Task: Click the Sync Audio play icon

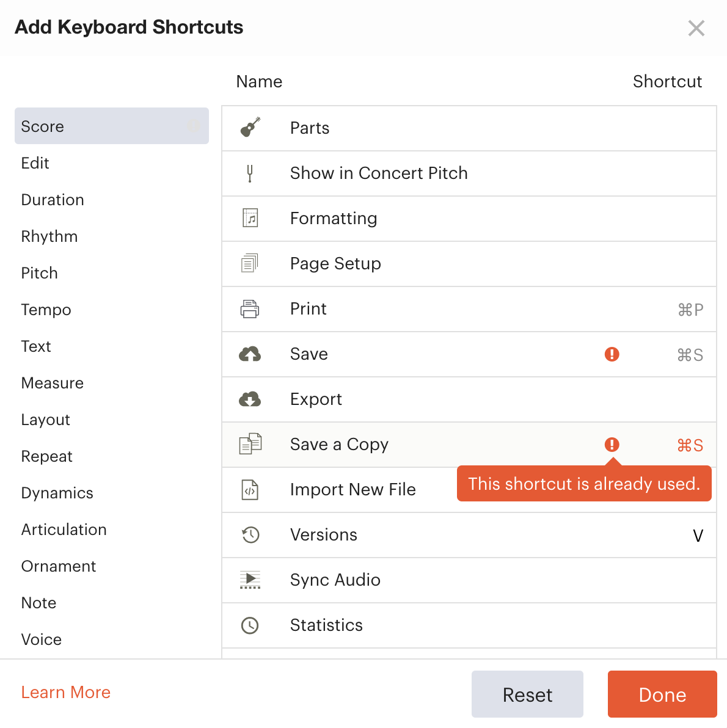Action: pyautogui.click(x=250, y=580)
